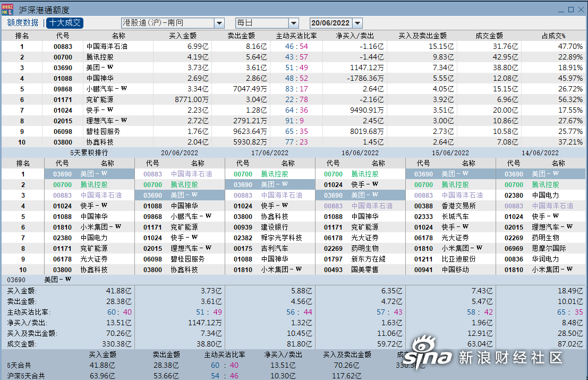Viewport: 588px width, 380px height.
Task: Select 国美零售 in the ranking list
Action: pyautogui.click(x=365, y=269)
